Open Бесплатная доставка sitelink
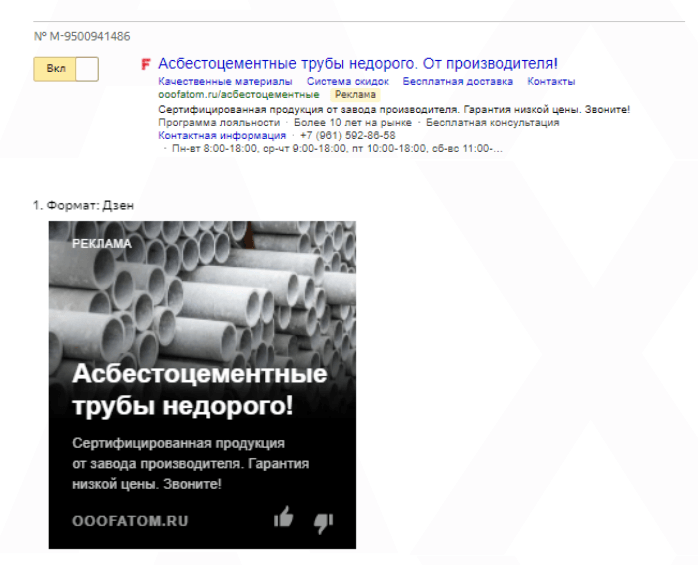The image size is (698, 565). 458,81
